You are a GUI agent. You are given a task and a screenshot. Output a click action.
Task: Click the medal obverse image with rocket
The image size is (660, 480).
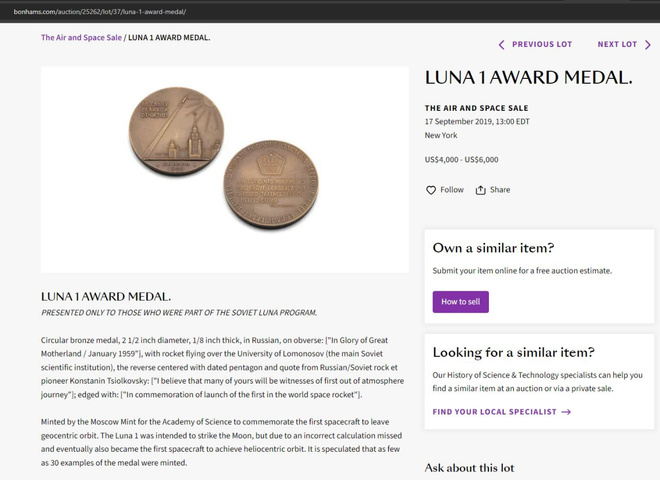click(176, 131)
